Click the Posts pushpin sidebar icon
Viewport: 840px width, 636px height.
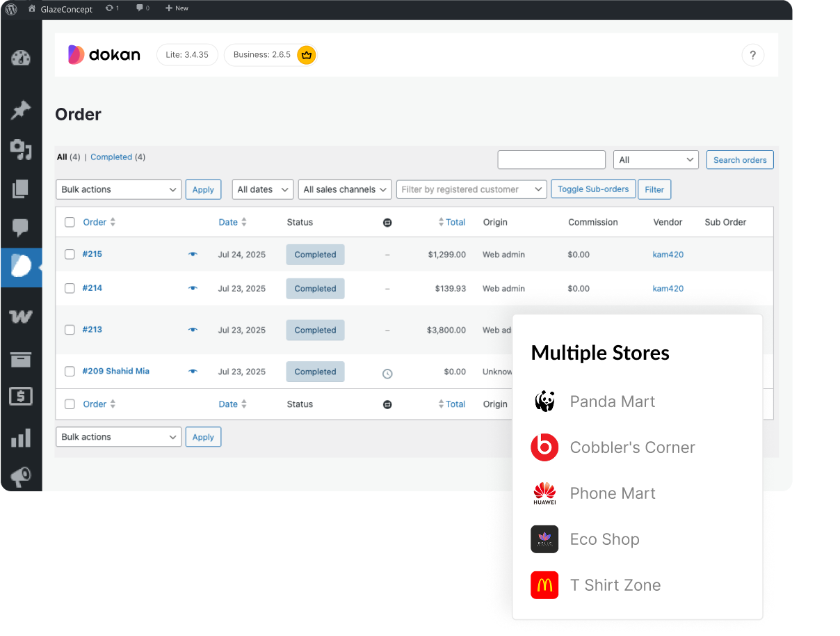pos(21,109)
